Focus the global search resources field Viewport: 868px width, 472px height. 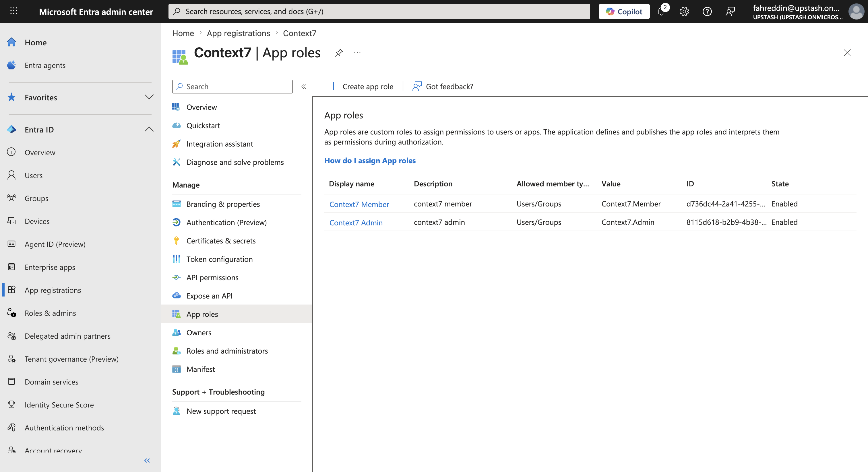(x=379, y=11)
